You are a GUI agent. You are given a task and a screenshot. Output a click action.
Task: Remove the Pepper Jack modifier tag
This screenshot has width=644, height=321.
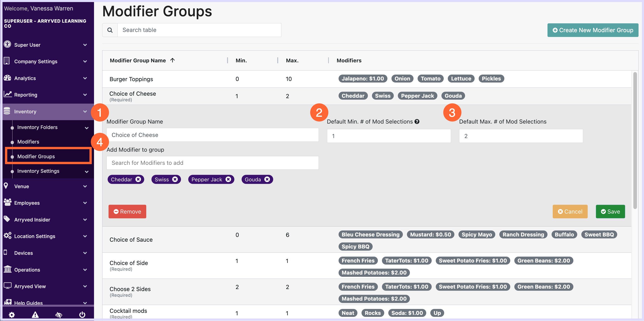point(228,179)
